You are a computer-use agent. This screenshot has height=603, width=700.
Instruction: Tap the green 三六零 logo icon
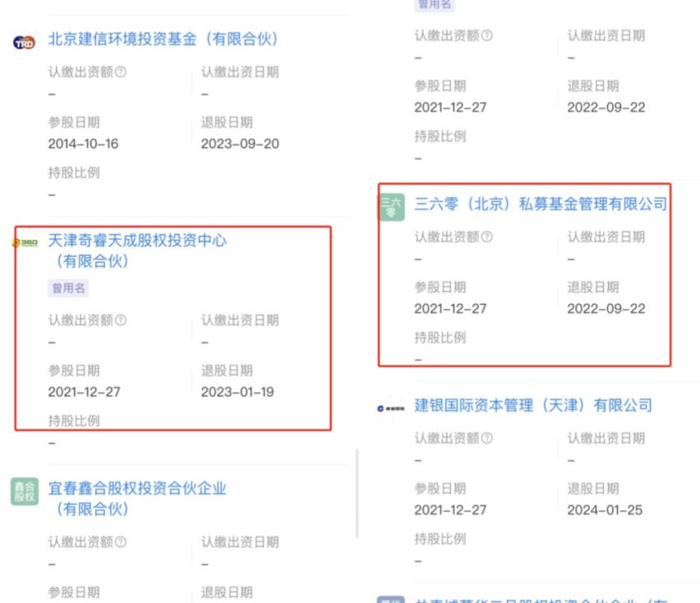391,207
